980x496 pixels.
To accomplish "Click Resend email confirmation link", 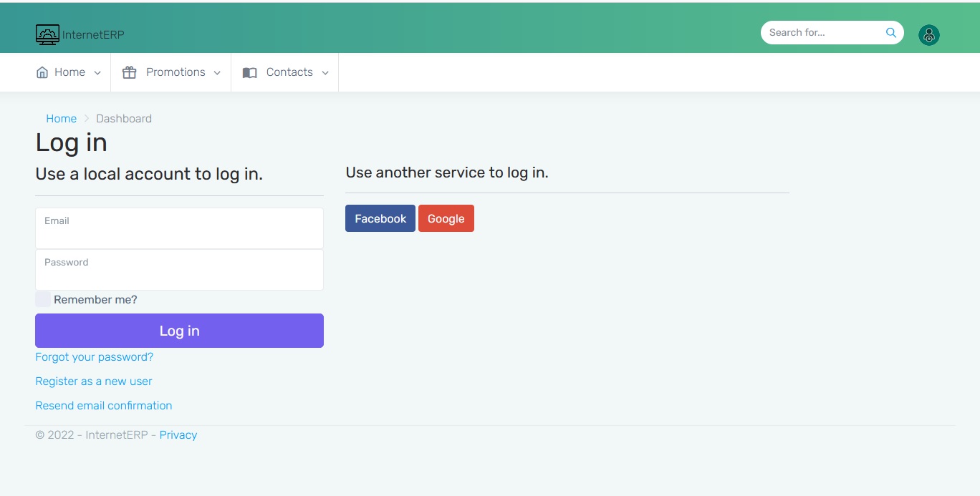I will (x=104, y=406).
